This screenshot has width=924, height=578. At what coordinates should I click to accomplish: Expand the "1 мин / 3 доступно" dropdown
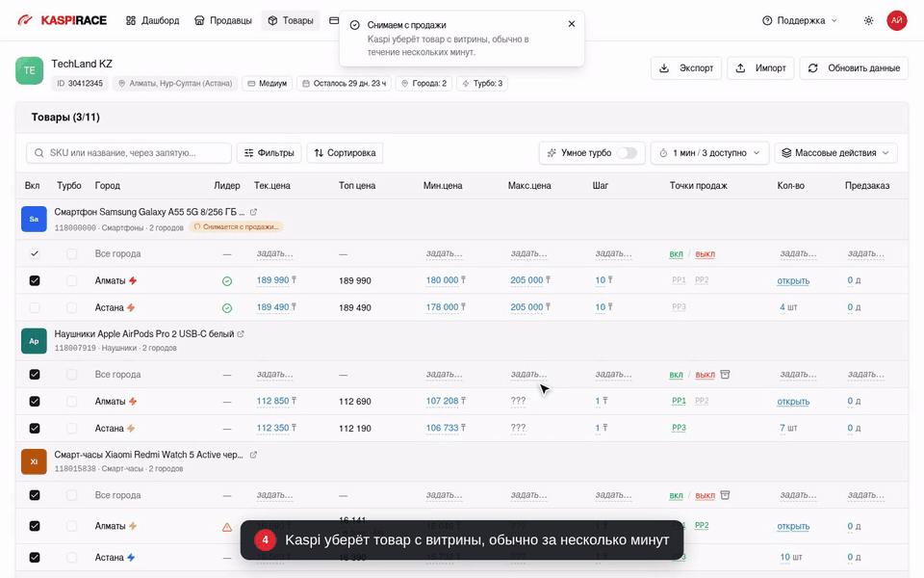[709, 153]
